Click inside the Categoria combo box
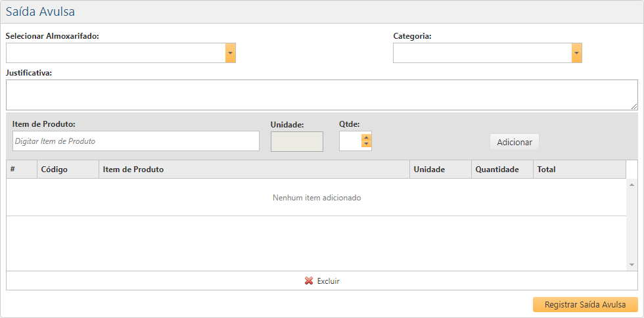 point(482,53)
